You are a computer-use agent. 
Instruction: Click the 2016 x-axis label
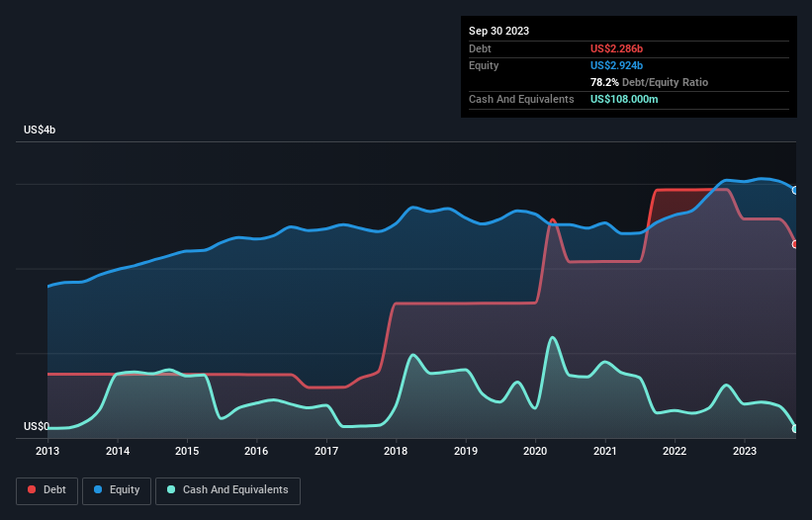(256, 451)
